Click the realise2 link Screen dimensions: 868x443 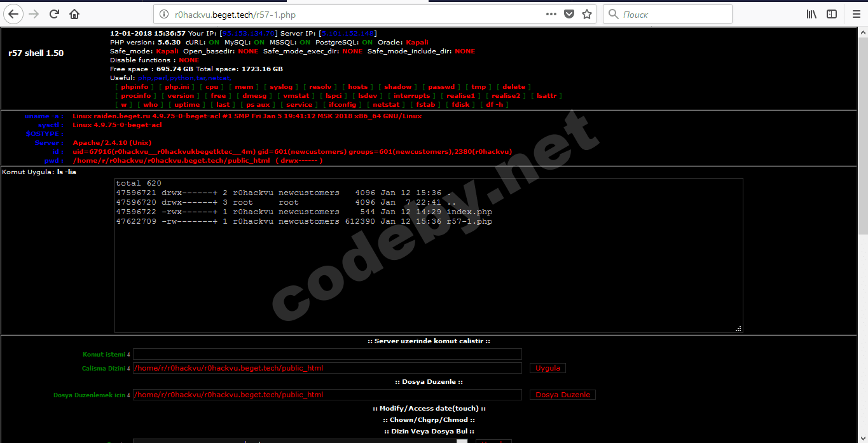[506, 95]
